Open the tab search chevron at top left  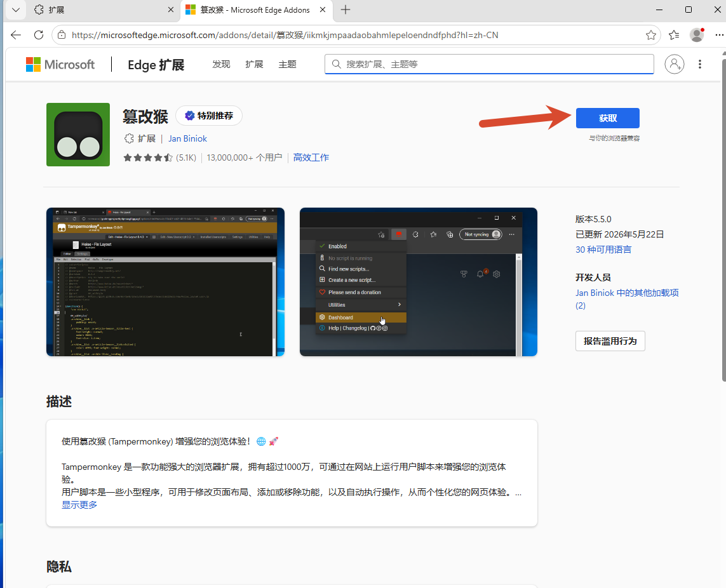tap(16, 10)
